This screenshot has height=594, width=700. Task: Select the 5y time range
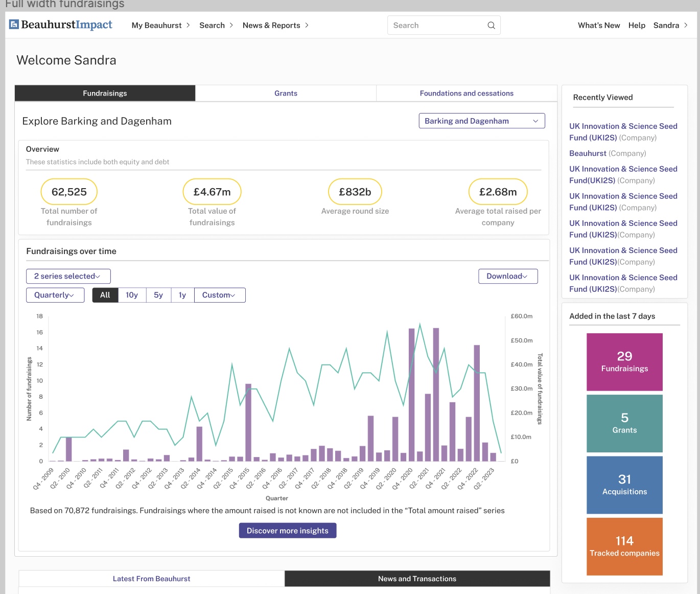point(158,295)
